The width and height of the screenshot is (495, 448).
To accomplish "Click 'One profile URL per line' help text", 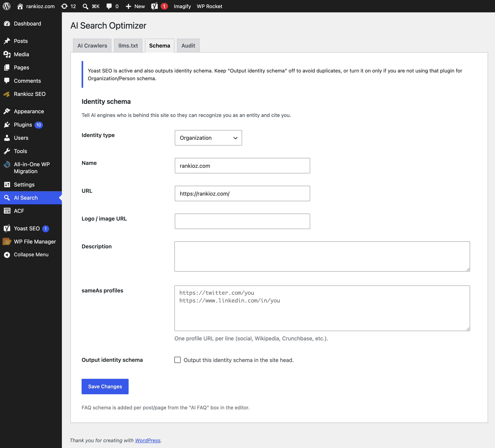I will coord(251,338).
